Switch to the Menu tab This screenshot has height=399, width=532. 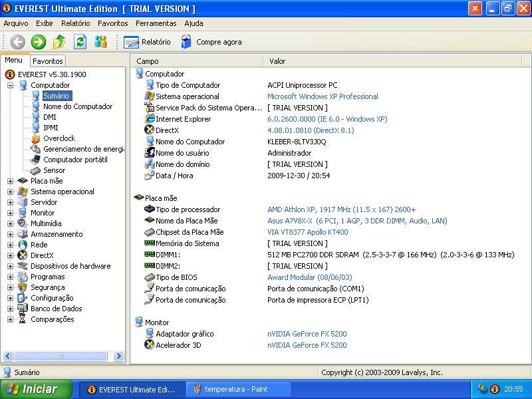(13, 60)
